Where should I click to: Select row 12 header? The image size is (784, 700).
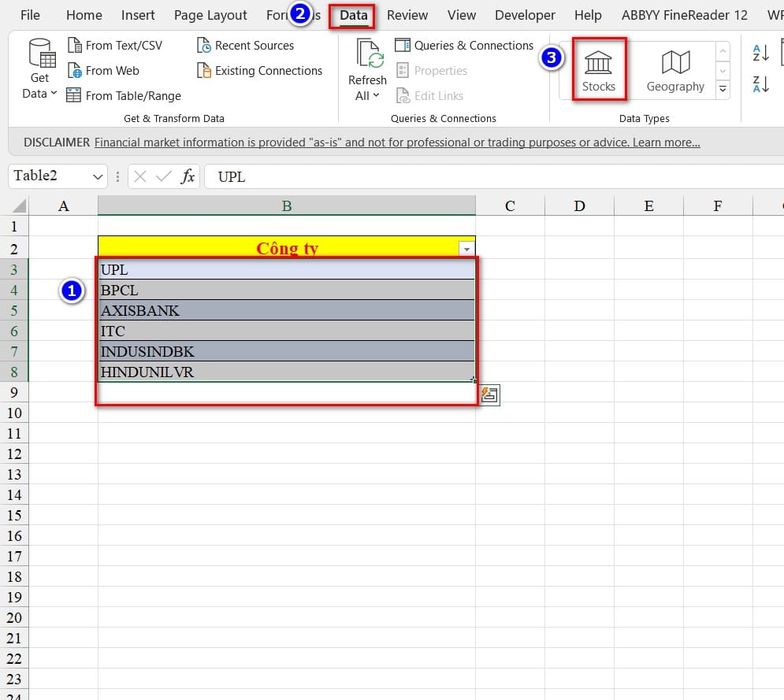[x=14, y=454]
